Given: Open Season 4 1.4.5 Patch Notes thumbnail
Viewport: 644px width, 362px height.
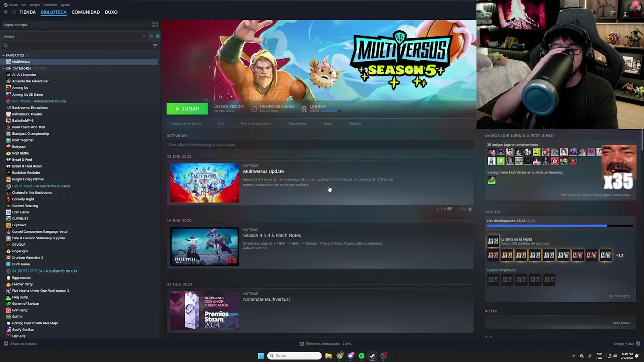Looking at the screenshot, I should pyautogui.click(x=204, y=247).
